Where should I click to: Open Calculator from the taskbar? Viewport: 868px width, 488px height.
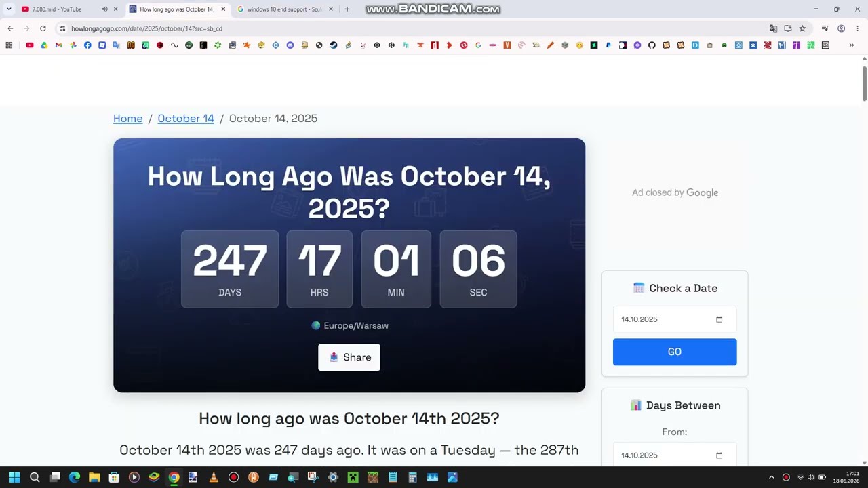click(412, 477)
